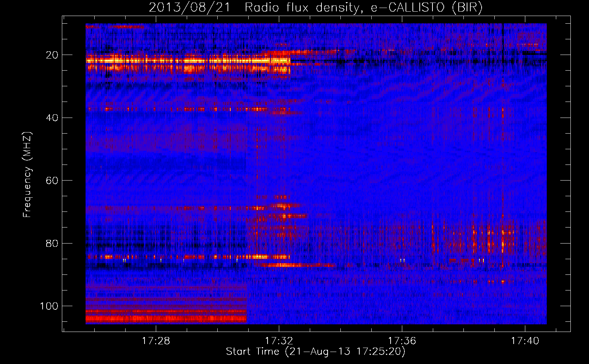Click the red band at bottom near 105 MHz

pyautogui.click(x=166, y=319)
